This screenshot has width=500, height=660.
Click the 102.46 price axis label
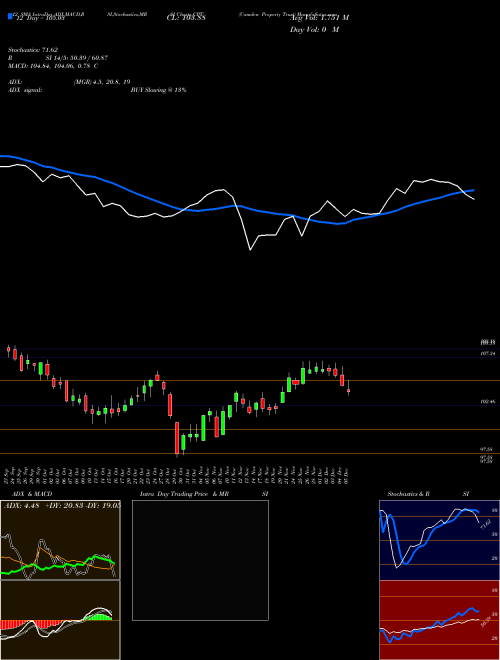tap(487, 402)
